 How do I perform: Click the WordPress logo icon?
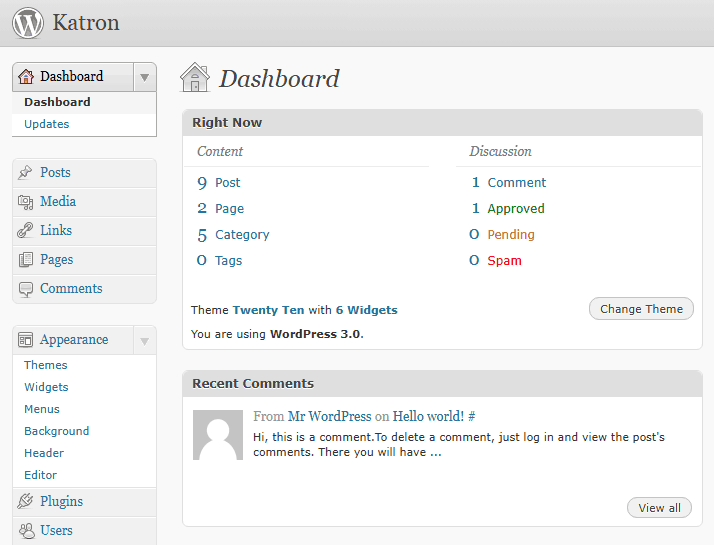pyautogui.click(x=28, y=23)
